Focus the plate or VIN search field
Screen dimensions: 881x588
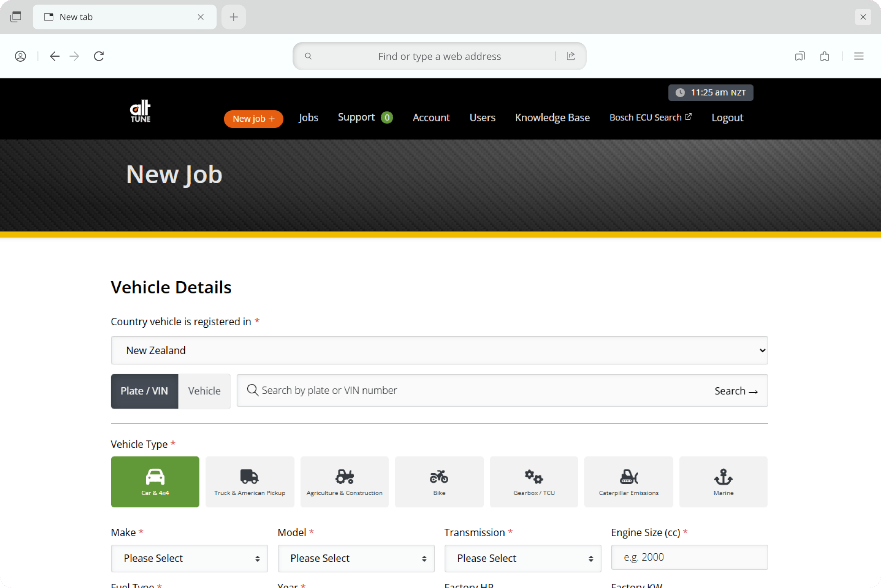502,391
